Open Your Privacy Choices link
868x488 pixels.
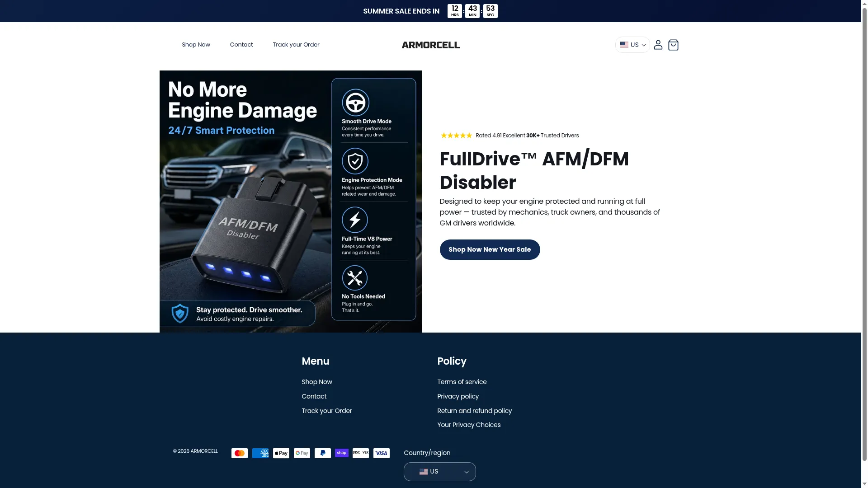click(x=469, y=425)
